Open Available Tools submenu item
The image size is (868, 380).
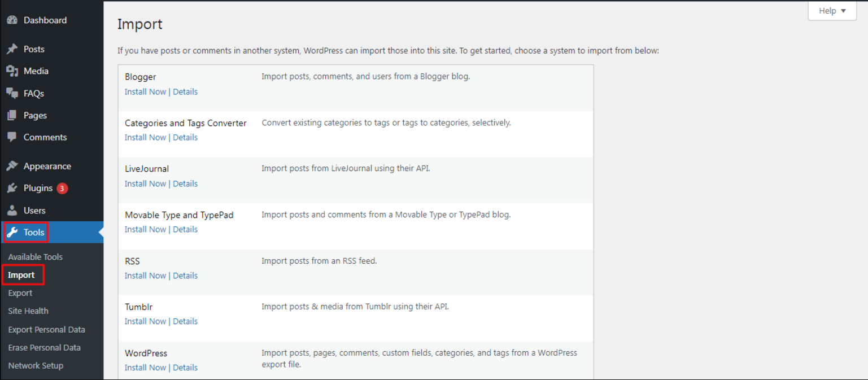pyautogui.click(x=35, y=257)
